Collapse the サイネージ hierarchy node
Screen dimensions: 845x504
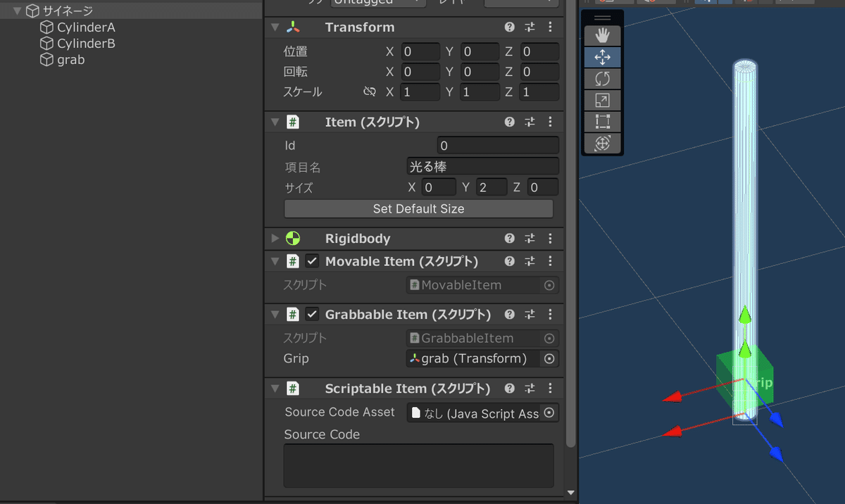(17, 11)
